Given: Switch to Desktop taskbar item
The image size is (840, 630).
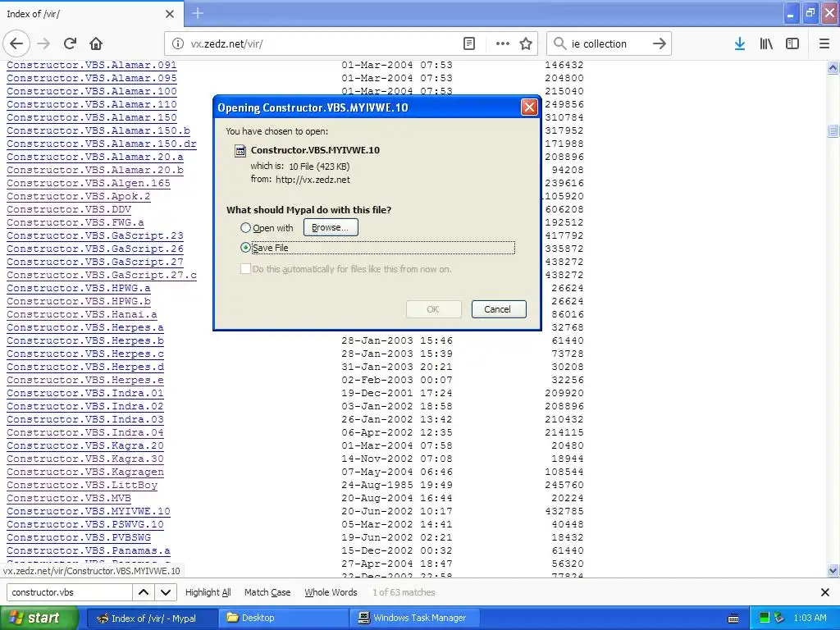Looking at the screenshot, I should [283, 619].
